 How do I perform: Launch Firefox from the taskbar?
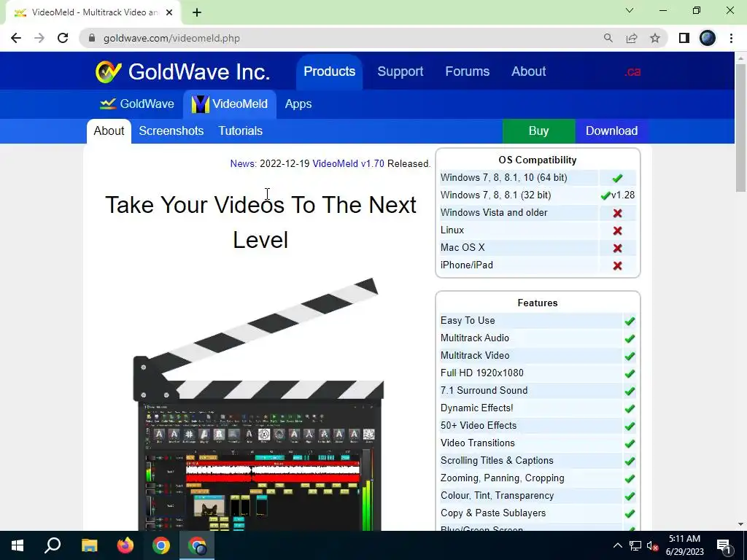[x=125, y=545]
